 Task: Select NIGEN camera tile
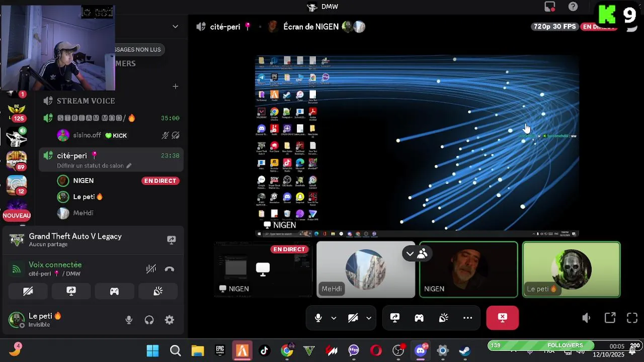(468, 270)
